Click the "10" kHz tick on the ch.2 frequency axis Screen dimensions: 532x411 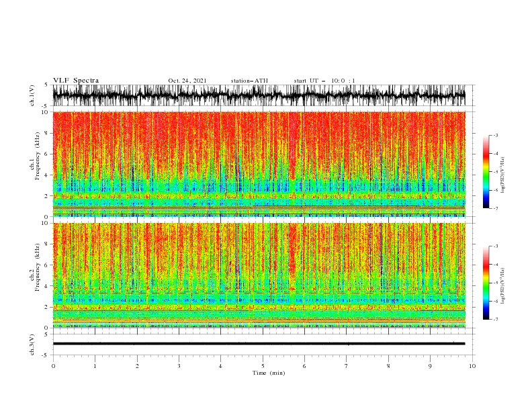click(x=45, y=223)
